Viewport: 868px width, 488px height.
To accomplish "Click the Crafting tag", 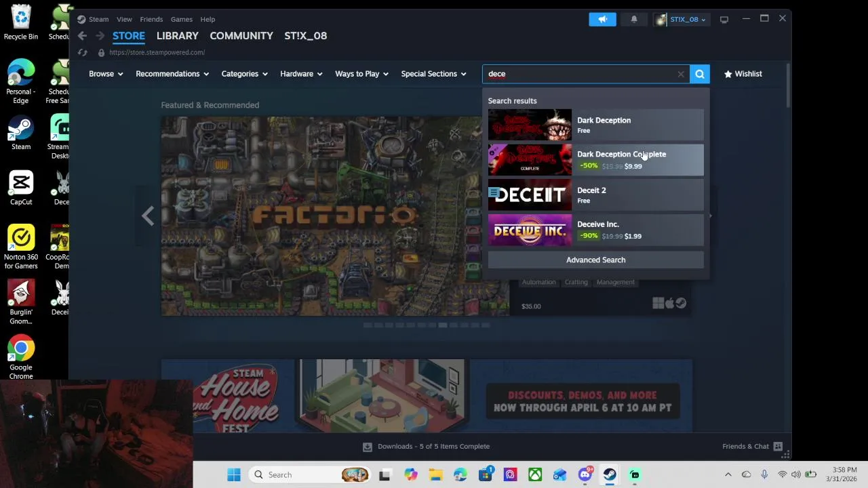I will [576, 282].
